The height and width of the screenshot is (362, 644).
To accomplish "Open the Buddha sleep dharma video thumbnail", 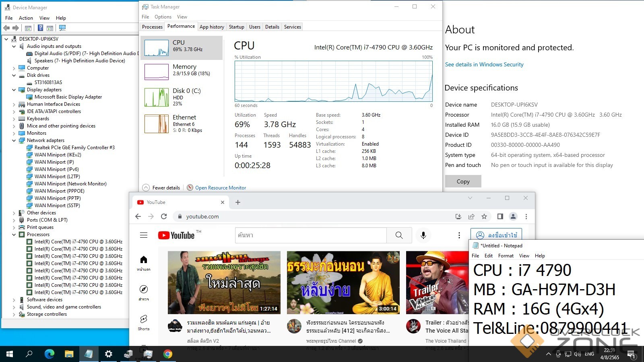I will 343,282.
